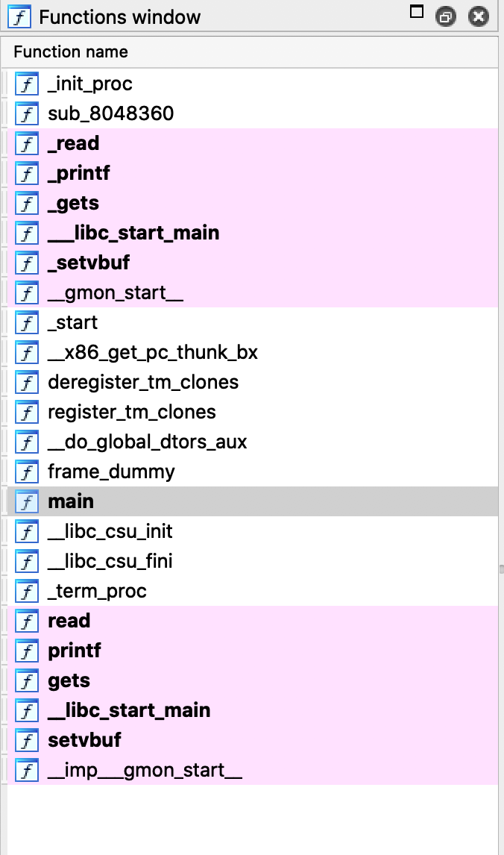
Task: Select the frame_dummy function
Action: point(253,472)
